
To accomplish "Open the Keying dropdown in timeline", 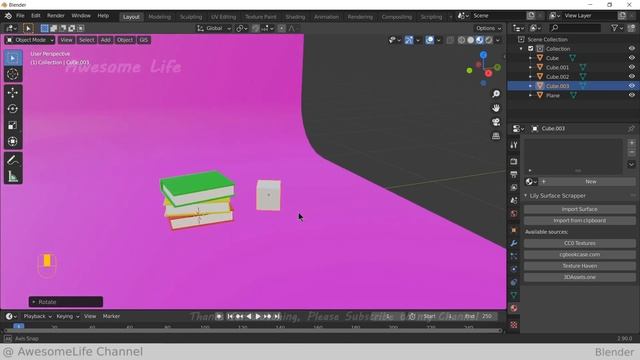I will tap(67, 316).
